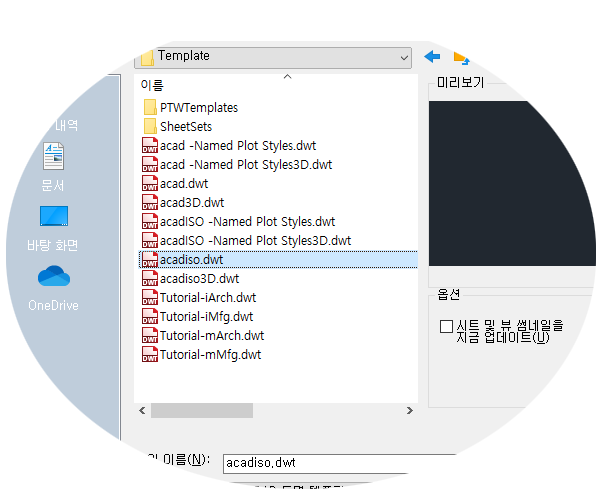Go up one folder level icon
The width and height of the screenshot is (613, 504).
(x=461, y=58)
